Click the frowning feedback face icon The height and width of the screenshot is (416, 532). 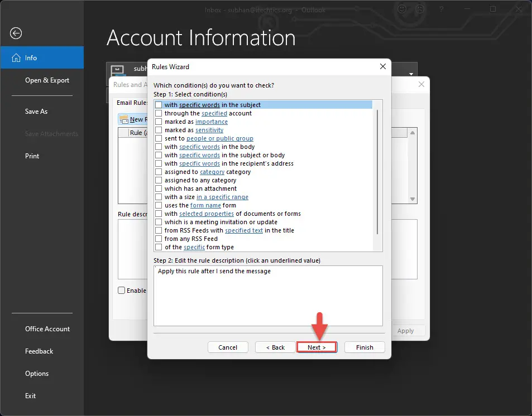(x=420, y=9)
